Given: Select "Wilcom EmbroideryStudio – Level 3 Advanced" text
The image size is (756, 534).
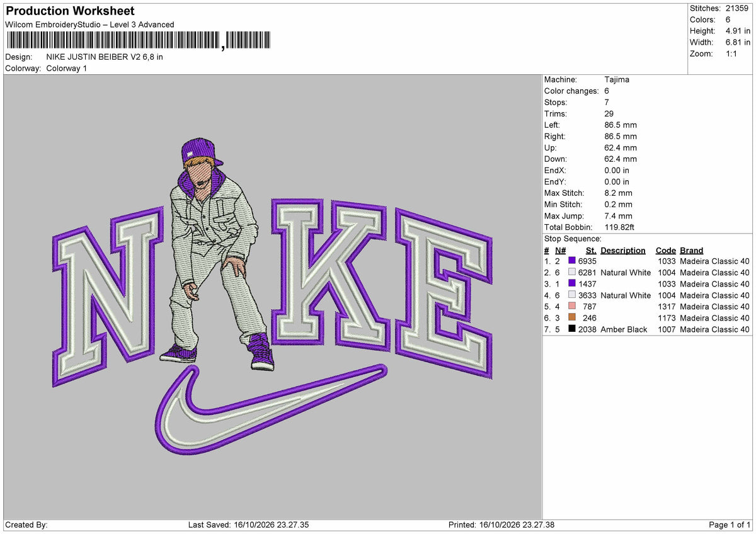Looking at the screenshot, I should [x=89, y=25].
